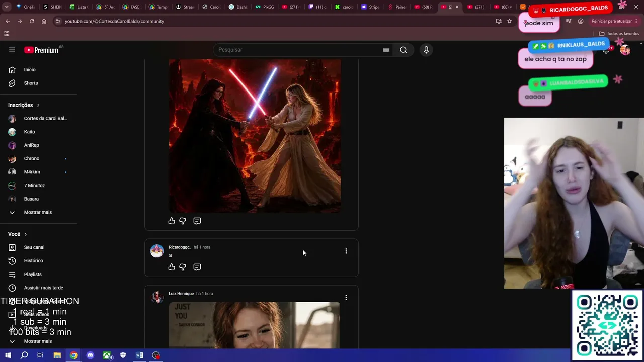Open the Xbox app on the taskbar
Viewport: 644px width, 362px height.
pyautogui.click(x=107, y=355)
